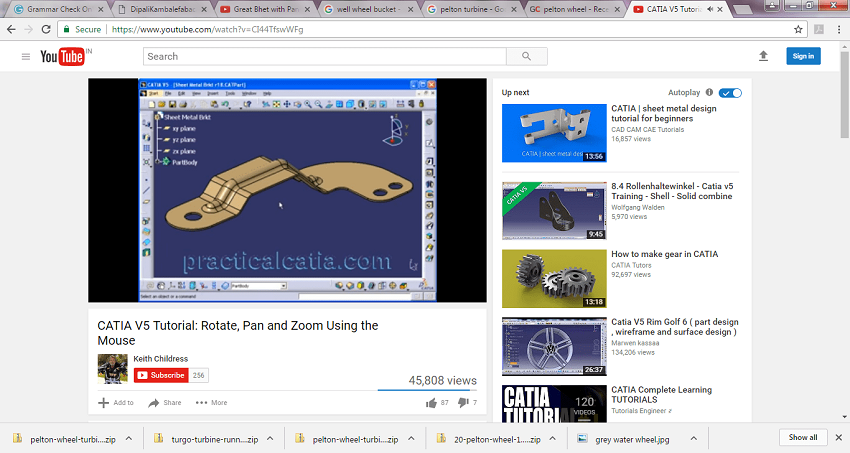Click the CATIA 120 videos playlist thumbnail
850x453 pixels.
554,404
